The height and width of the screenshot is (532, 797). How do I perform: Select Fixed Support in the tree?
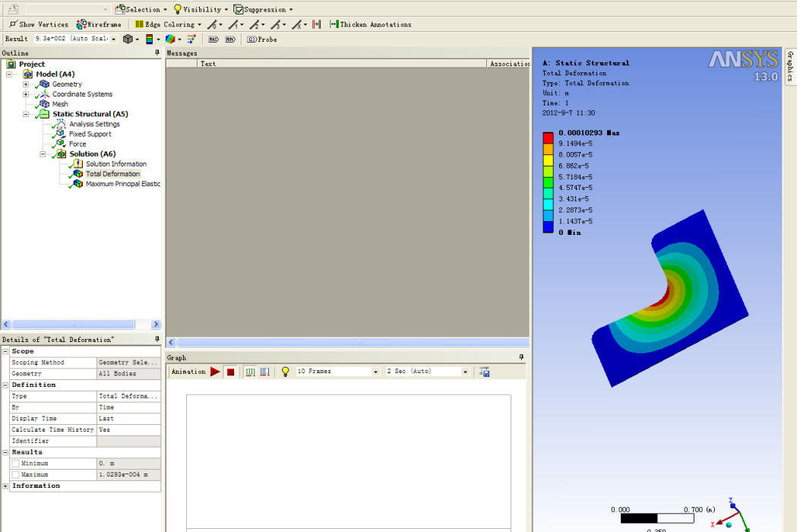(90, 134)
